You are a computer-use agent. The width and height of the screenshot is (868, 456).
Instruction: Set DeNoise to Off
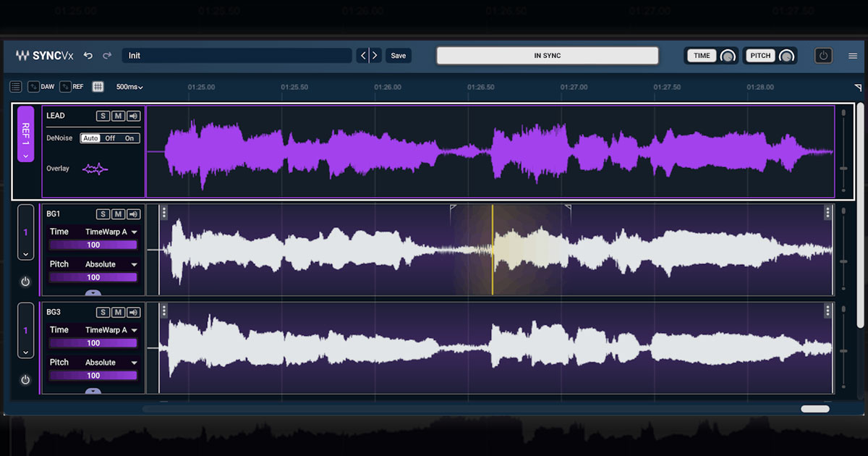pos(110,138)
